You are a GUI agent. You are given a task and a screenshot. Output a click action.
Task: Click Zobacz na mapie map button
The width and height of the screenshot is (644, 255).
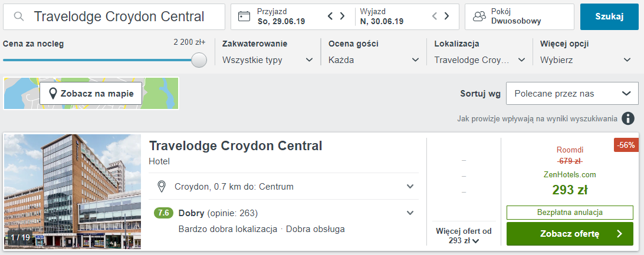91,94
